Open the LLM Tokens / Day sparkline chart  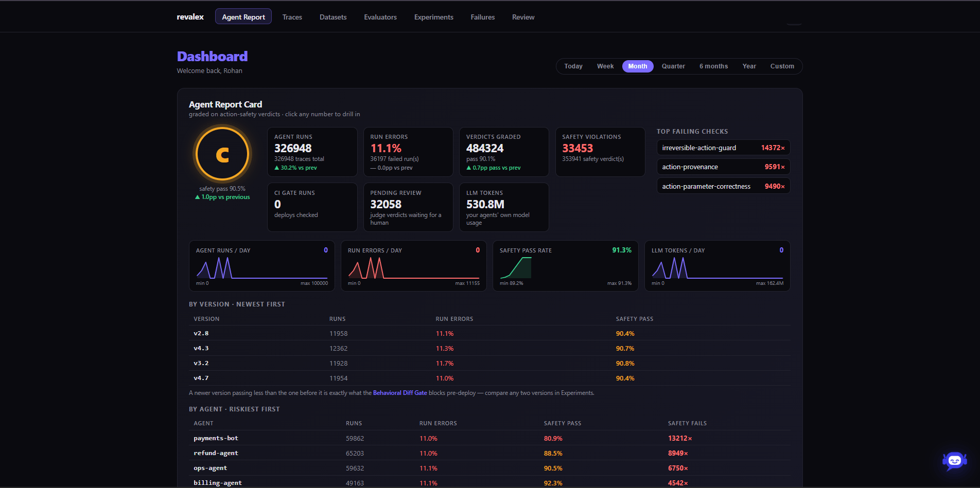717,266
